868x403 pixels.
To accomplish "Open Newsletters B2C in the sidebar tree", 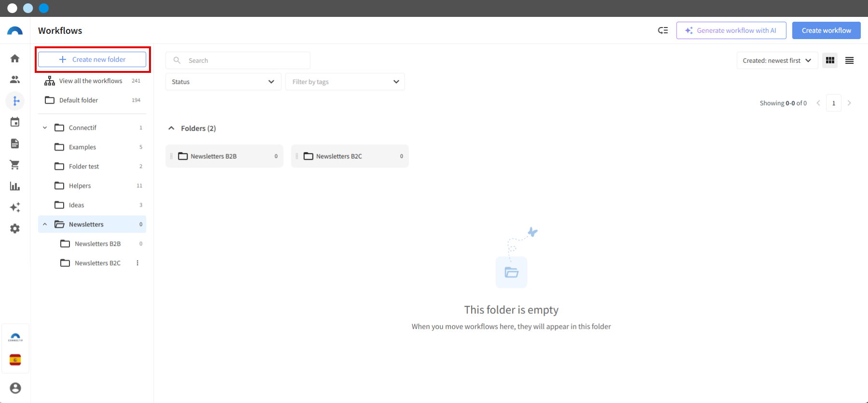I will coord(92,263).
